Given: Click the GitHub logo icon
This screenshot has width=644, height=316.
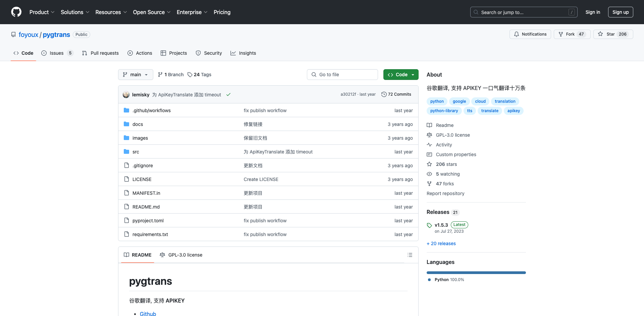Looking at the screenshot, I should coord(16,12).
